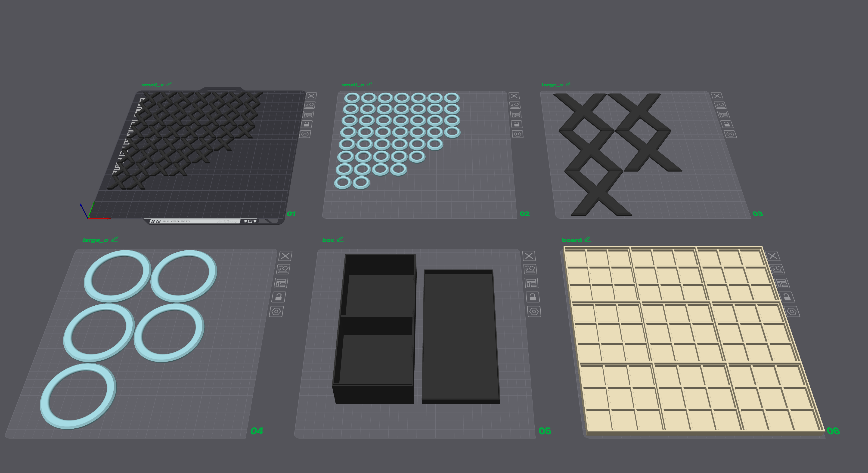868x473 pixels.
Task: Arrange objects on the large_x plate
Action: pyautogui.click(x=723, y=115)
